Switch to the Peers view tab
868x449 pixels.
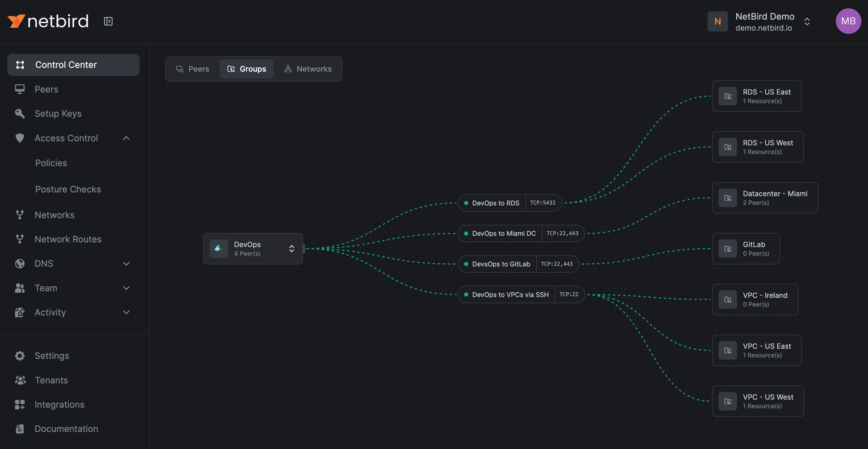tap(193, 69)
